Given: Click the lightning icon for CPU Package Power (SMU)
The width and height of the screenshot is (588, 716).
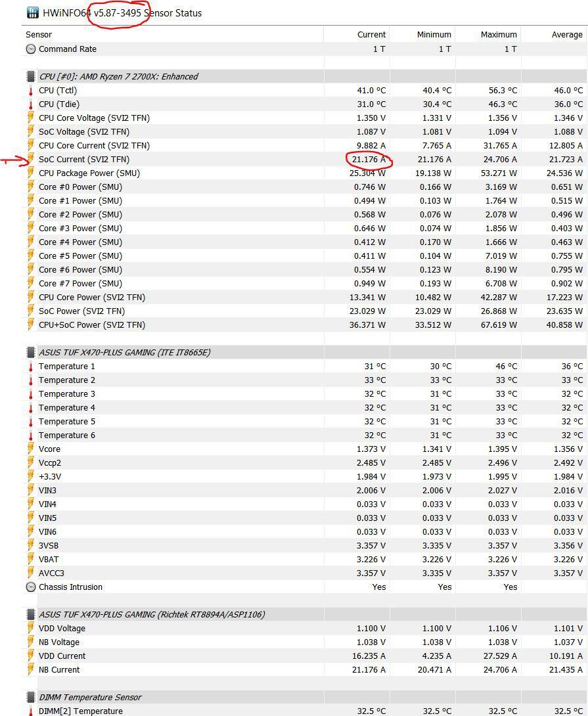Looking at the screenshot, I should tap(31, 173).
